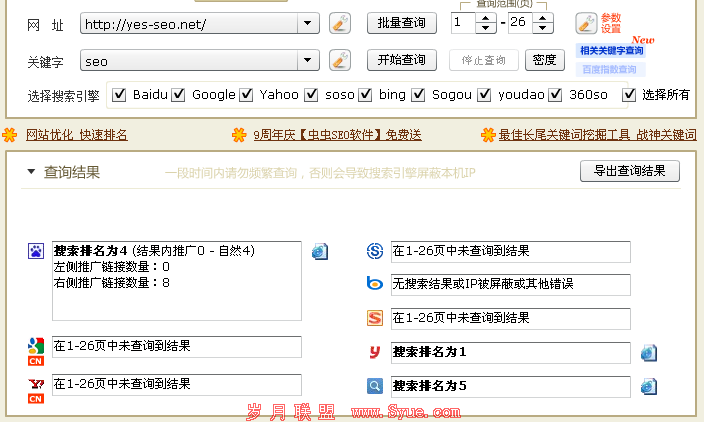Viewport: 704px width, 422px height.
Task: Open browser icon beside Baidu result
Action: click(320, 251)
